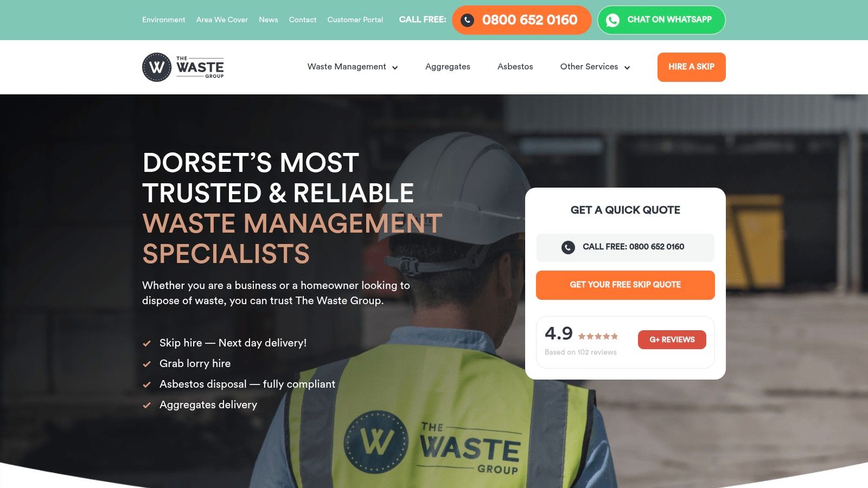Click the phone icon inside the orange call button
This screenshot has width=868, height=488.
pos(467,21)
